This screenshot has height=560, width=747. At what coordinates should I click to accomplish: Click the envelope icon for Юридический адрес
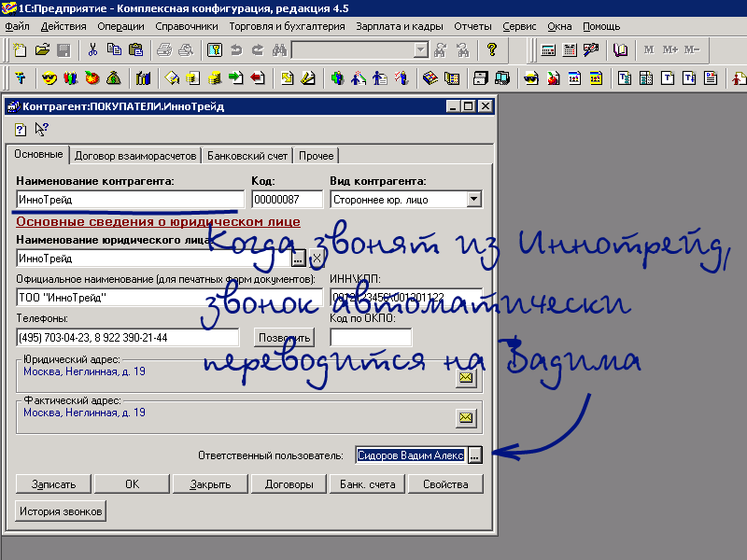coord(465,378)
